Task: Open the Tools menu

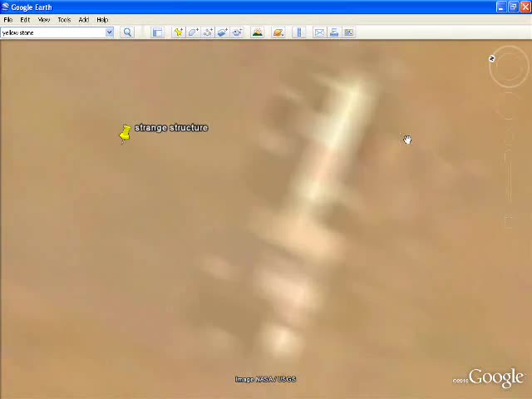Action: tap(64, 20)
